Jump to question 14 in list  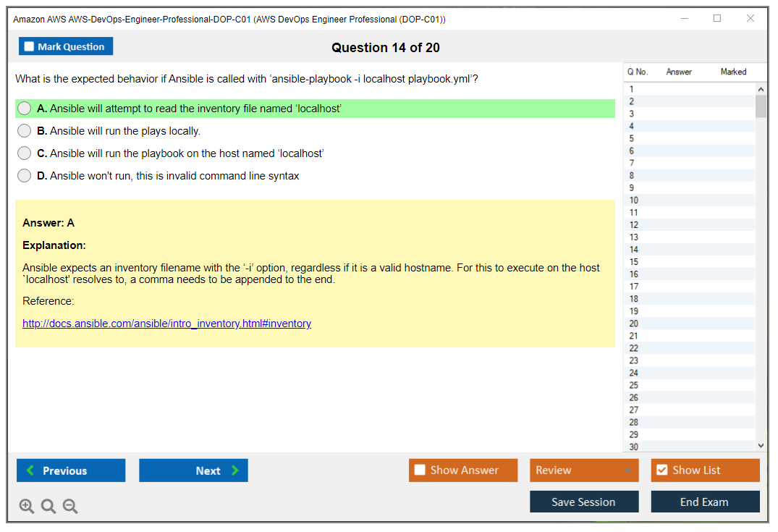tap(634, 250)
